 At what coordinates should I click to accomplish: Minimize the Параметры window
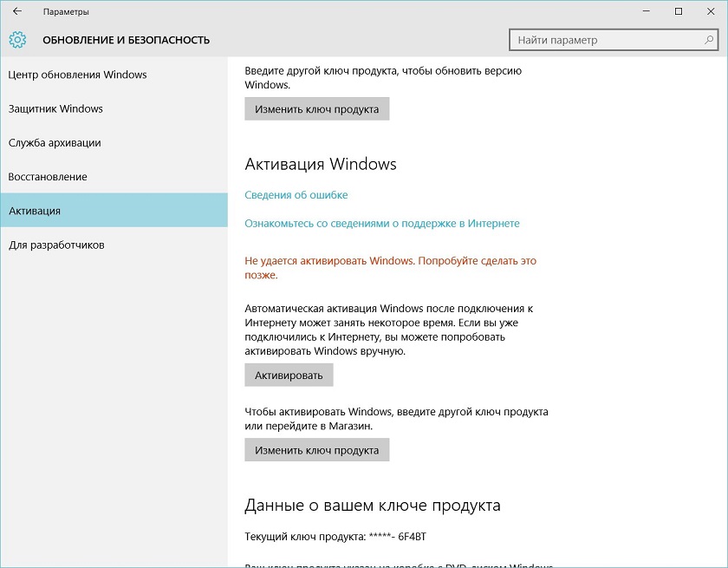click(646, 11)
